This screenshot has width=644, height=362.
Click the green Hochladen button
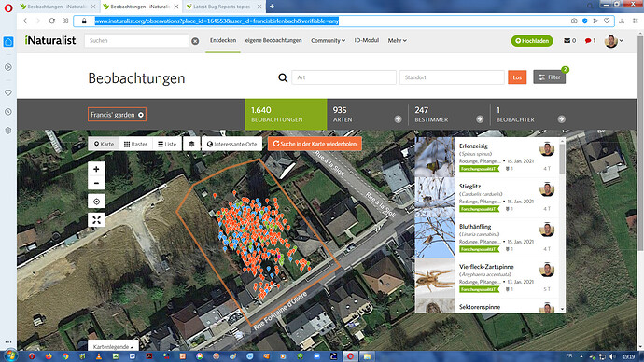pos(532,41)
